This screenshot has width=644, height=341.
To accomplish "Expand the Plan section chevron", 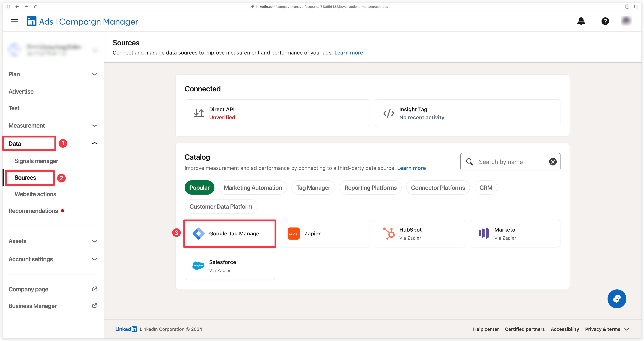I will pos(94,74).
